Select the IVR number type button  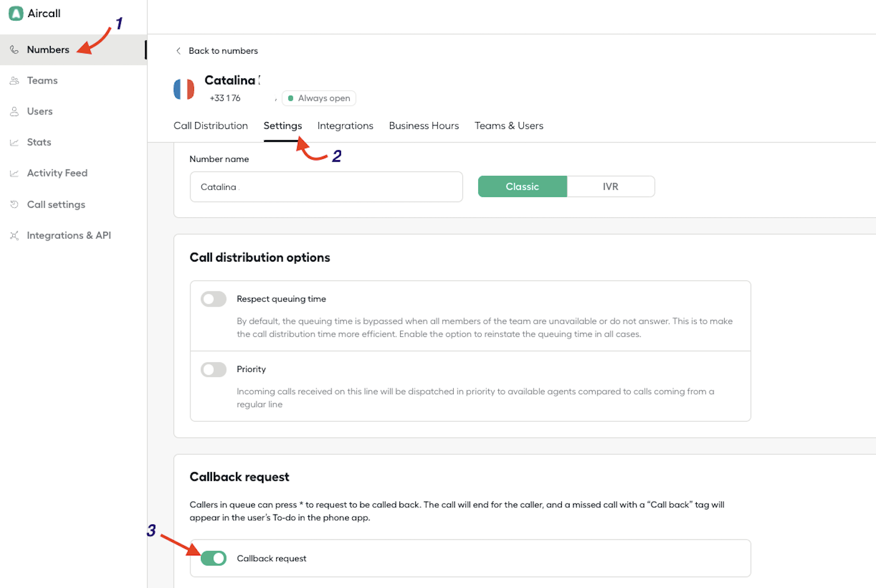610,187
